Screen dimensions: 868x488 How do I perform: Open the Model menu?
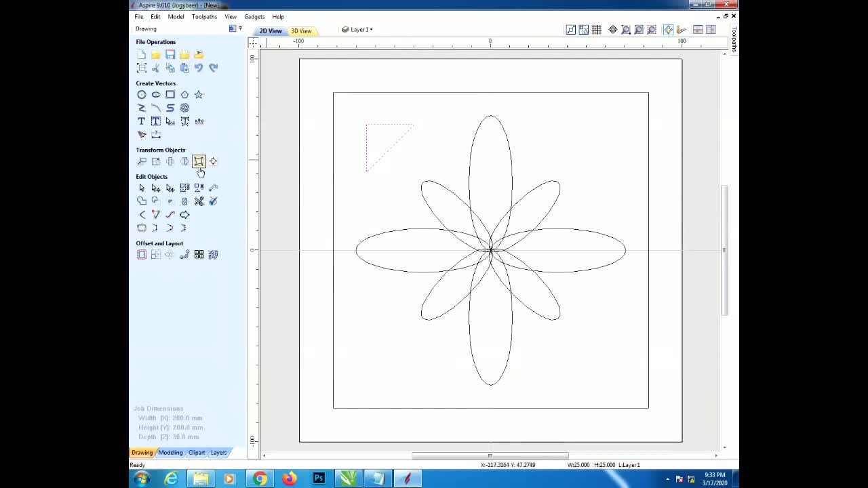pyautogui.click(x=176, y=17)
